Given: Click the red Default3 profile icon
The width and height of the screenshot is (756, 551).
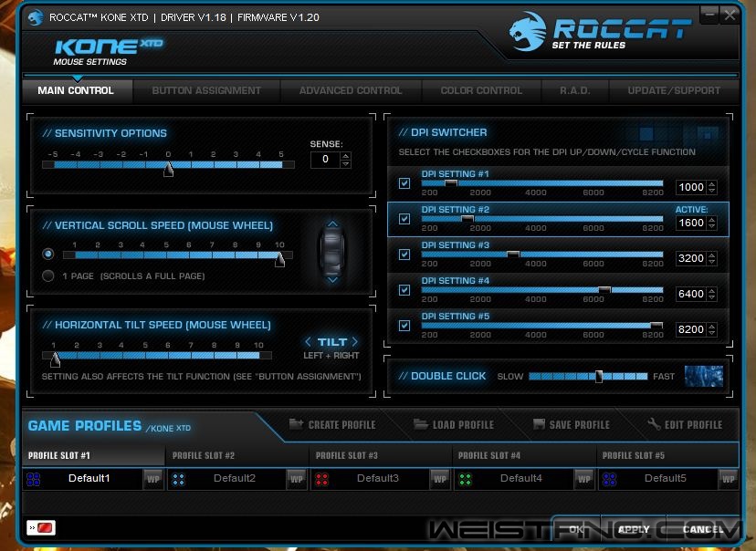Looking at the screenshot, I should tap(321, 479).
